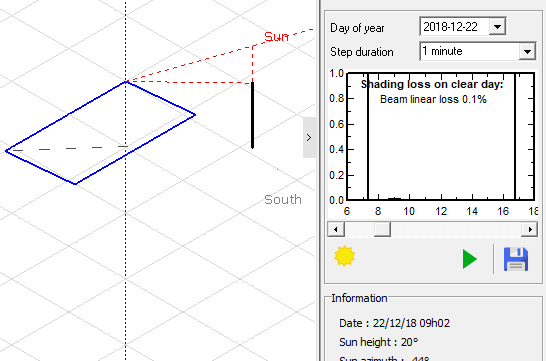Image resolution: width=546 pixels, height=361 pixels.
Task: Open the Day of year date dropdown
Action: coord(497,27)
